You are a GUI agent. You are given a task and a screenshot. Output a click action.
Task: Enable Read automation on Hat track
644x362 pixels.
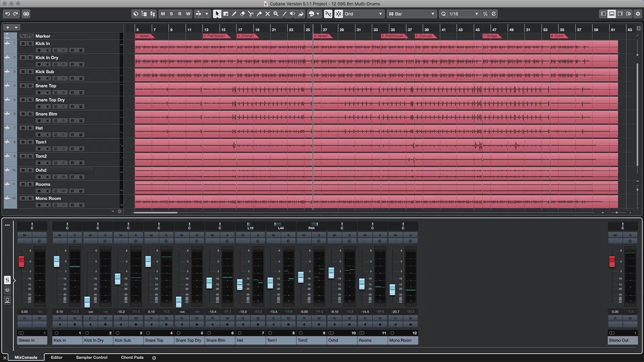coord(72,135)
